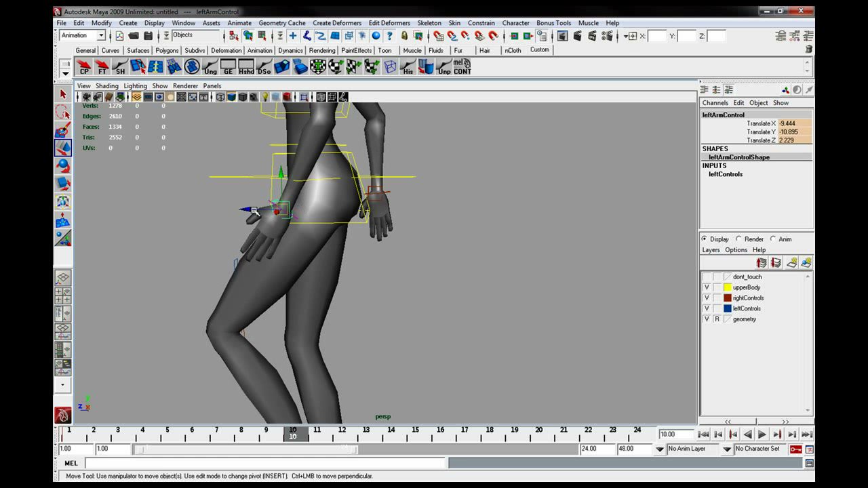Select the arrow Select tool in toolbox
The width and height of the screenshot is (868, 488).
pyautogui.click(x=63, y=94)
